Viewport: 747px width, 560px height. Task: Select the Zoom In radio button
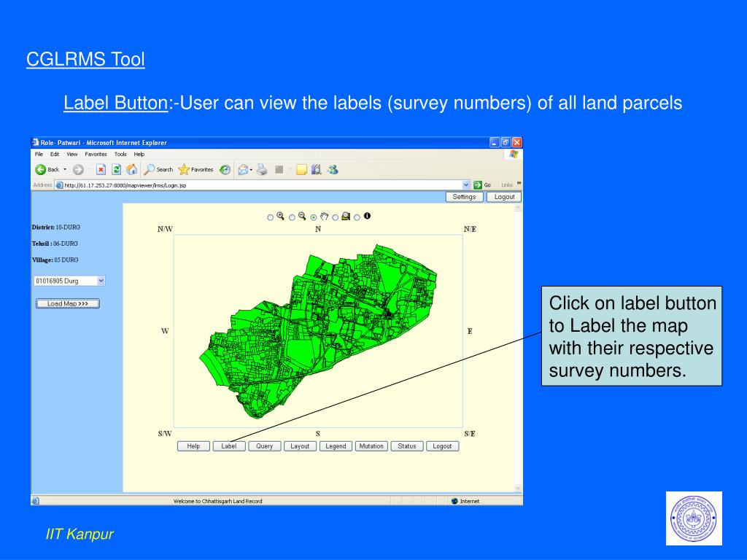click(271, 215)
